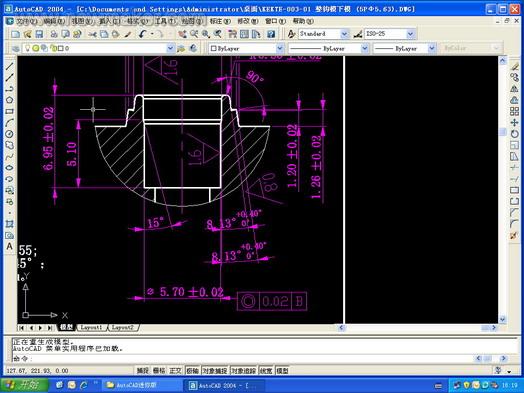The image size is (524, 393).
Task: Toggle the 极轴 polar tracking button
Action: [192, 371]
